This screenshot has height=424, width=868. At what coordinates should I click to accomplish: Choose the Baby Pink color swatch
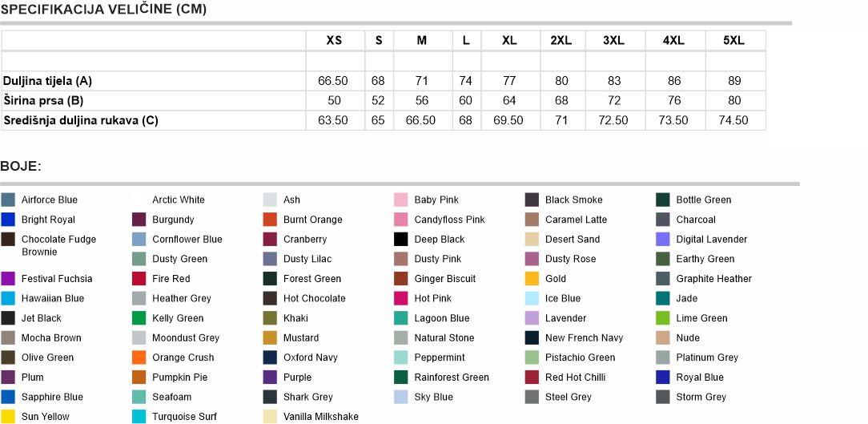click(x=401, y=200)
